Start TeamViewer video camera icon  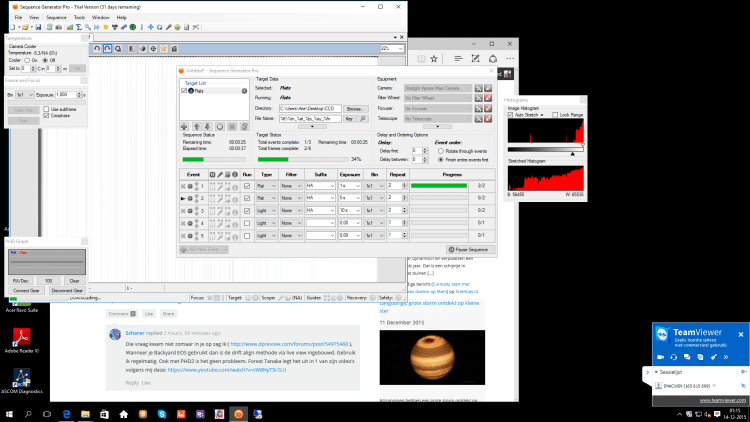(661, 357)
